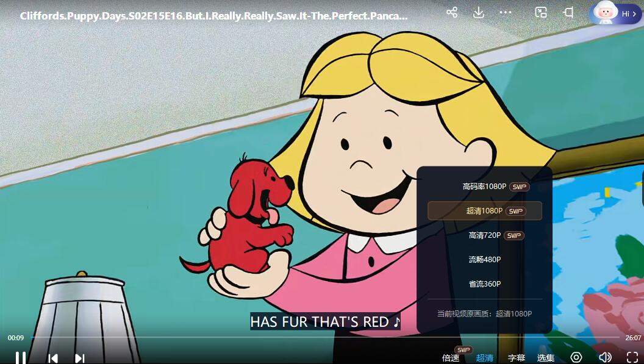Image resolution: width=644 pixels, height=364 pixels.
Task: Click the subtitle text HAS FUR THAT'S RED
Action: click(325, 322)
